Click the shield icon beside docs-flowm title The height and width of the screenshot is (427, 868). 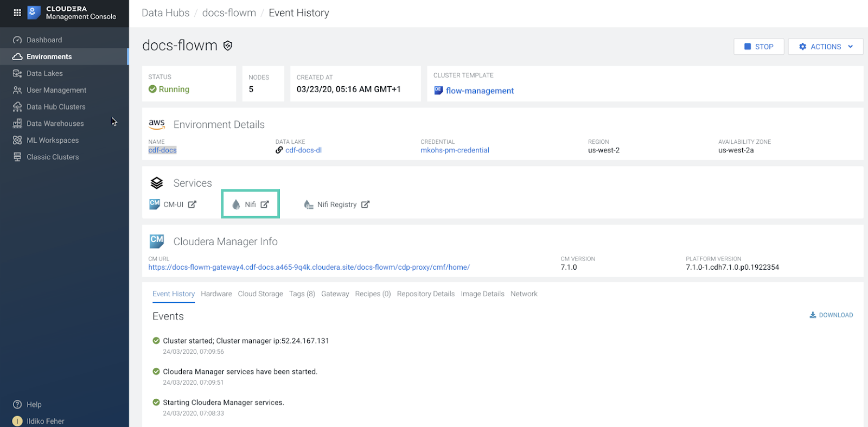(x=228, y=46)
